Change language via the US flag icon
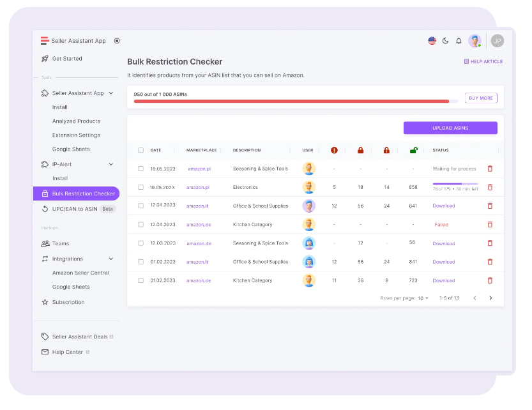The image size is (532, 410). 432,40
